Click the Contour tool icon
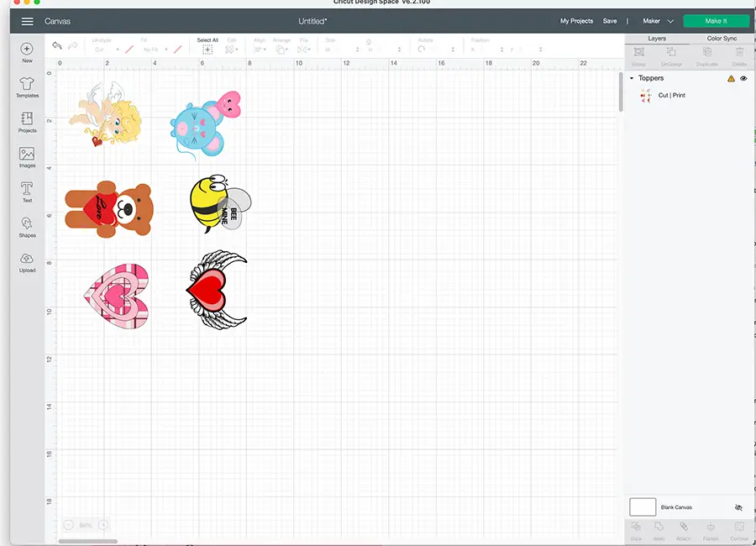This screenshot has width=756, height=546. click(x=739, y=526)
